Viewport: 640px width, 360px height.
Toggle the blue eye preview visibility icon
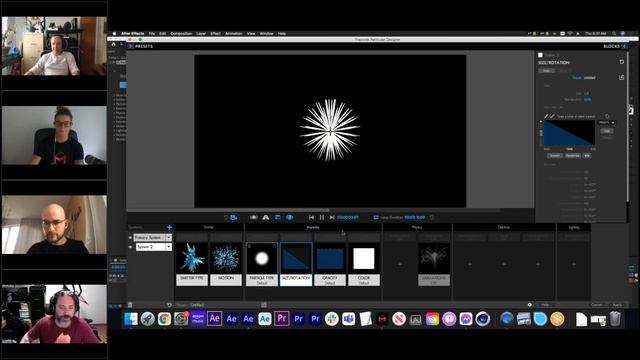coord(289,218)
